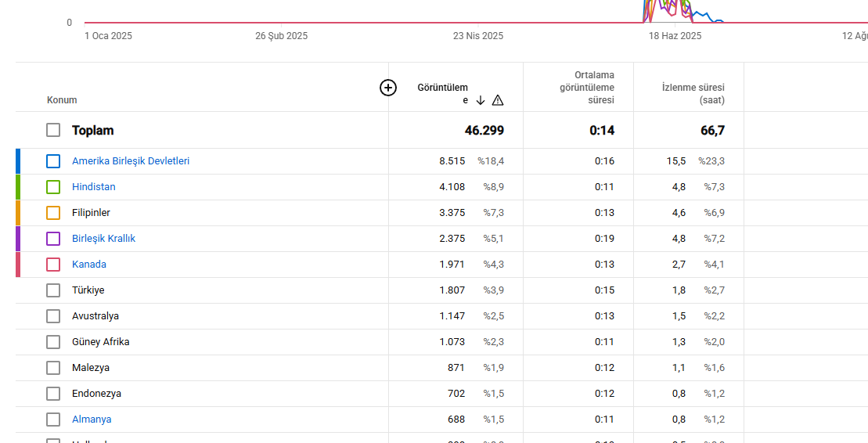This screenshot has height=443, width=868.
Task: Enable the Güney Afrika checkbox
Action: [x=53, y=342]
